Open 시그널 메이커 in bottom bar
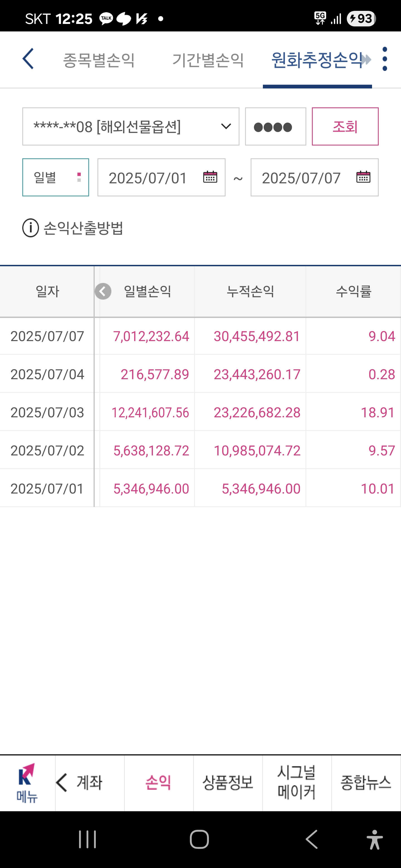The image size is (401, 868). tap(297, 783)
